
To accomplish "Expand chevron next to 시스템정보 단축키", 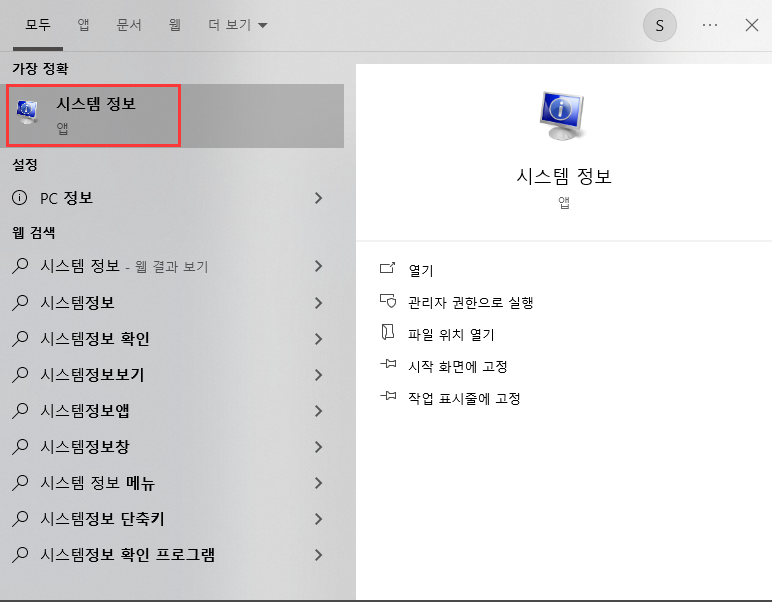I will tap(319, 519).
